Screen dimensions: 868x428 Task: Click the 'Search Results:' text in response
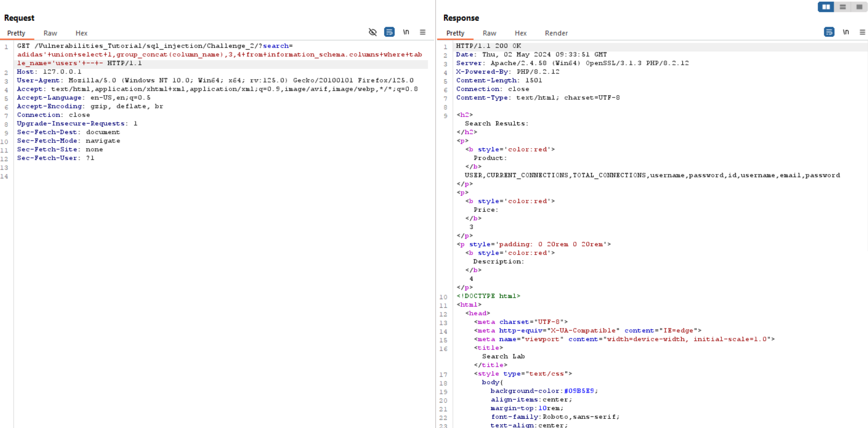pos(496,123)
